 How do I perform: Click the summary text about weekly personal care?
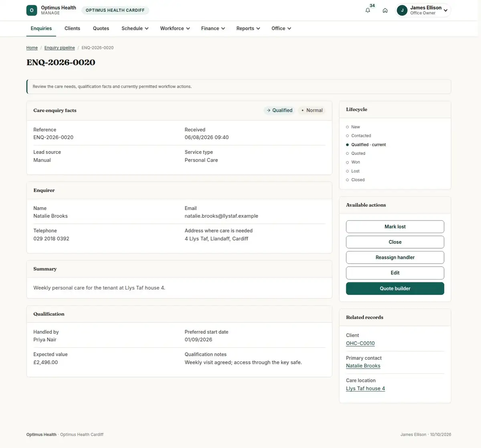[99, 288]
